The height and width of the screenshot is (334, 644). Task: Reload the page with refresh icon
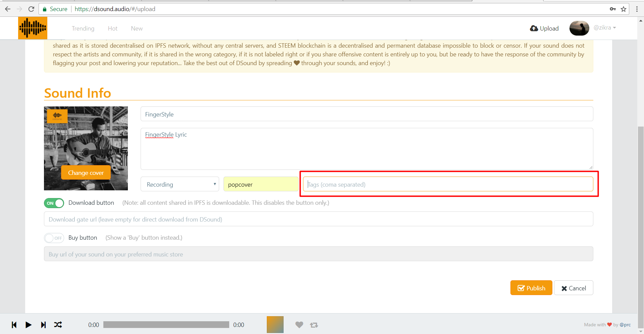(x=31, y=9)
